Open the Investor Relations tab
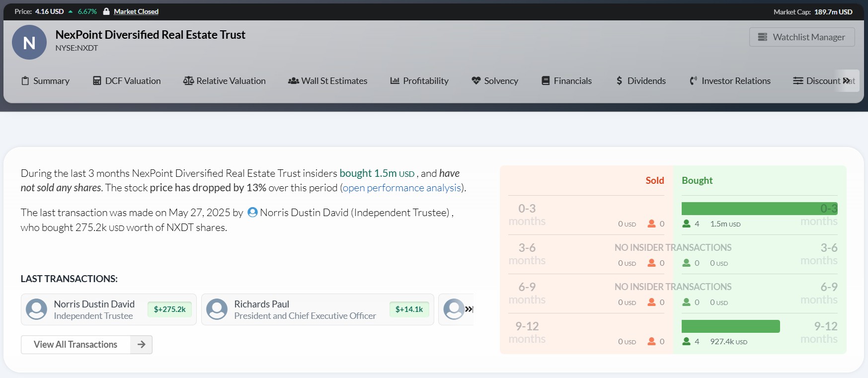Viewport: 868px width, 378px height. [730, 81]
